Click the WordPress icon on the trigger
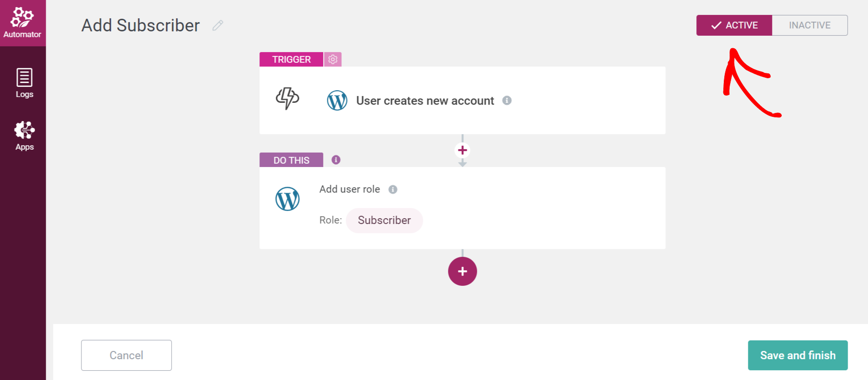This screenshot has height=380, width=868. pos(337,100)
